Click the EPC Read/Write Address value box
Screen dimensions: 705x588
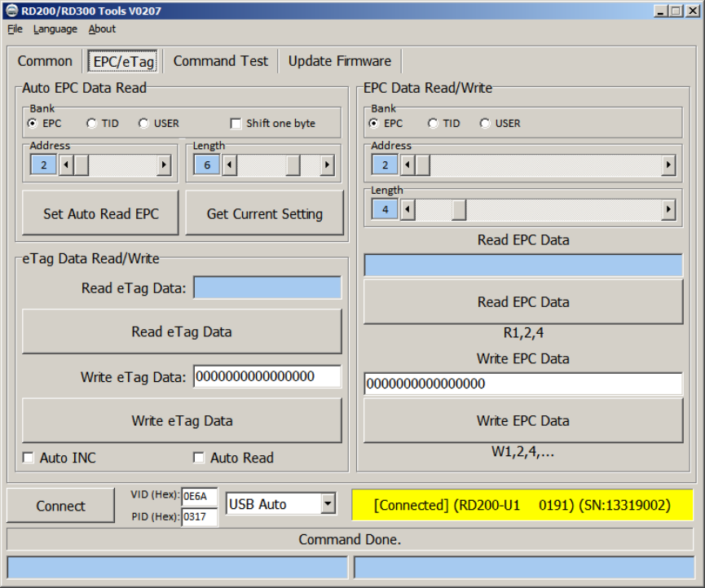(385, 165)
